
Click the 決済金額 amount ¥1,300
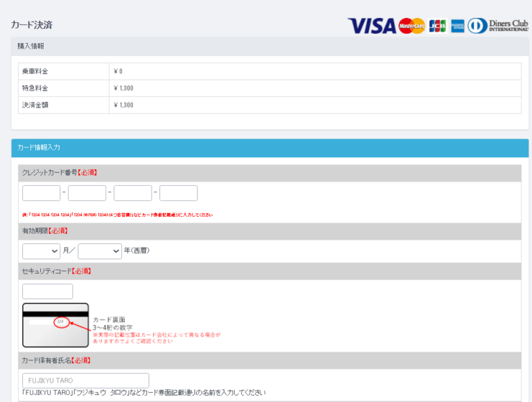tap(123, 105)
